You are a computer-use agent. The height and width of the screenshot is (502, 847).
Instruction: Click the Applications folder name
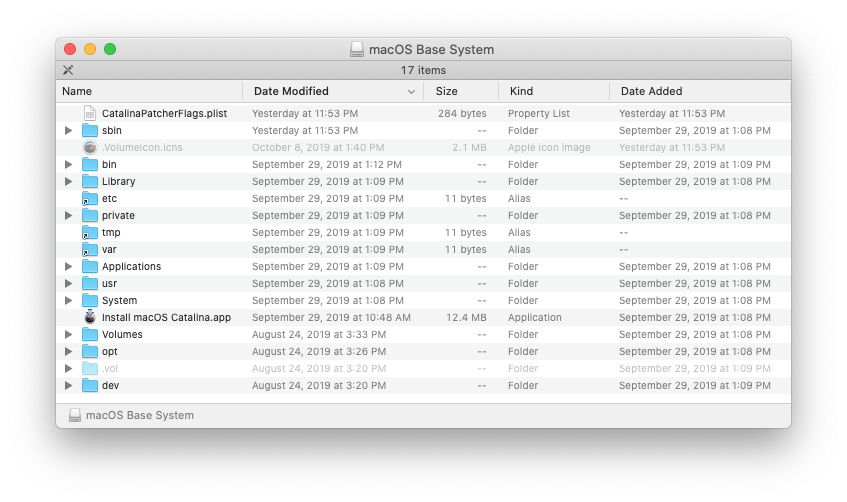131,266
